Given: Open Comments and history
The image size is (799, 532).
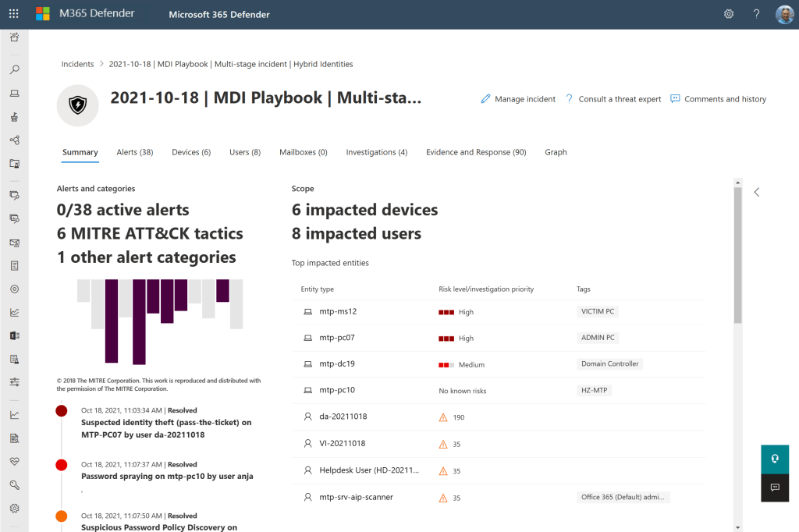Looking at the screenshot, I should coord(718,99).
